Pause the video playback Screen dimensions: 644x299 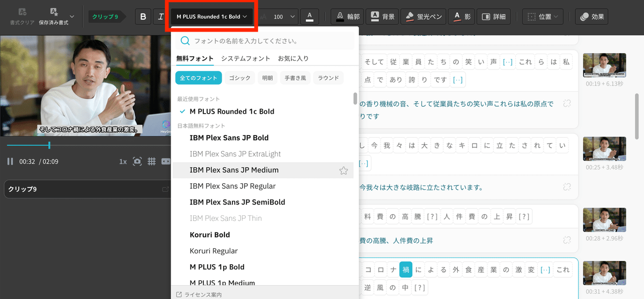(x=10, y=161)
